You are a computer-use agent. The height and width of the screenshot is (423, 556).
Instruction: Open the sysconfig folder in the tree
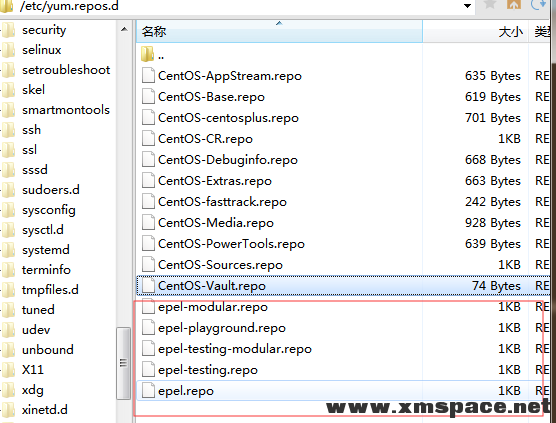pyautogui.click(x=49, y=210)
